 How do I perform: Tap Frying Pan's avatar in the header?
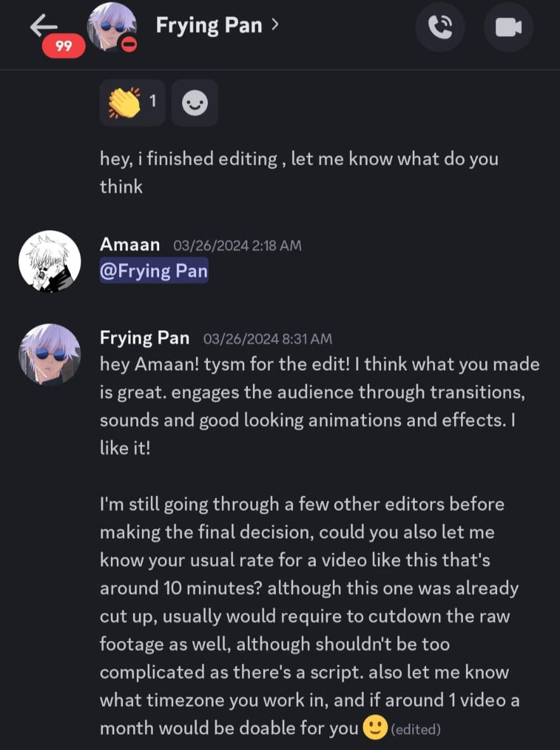click(112, 27)
